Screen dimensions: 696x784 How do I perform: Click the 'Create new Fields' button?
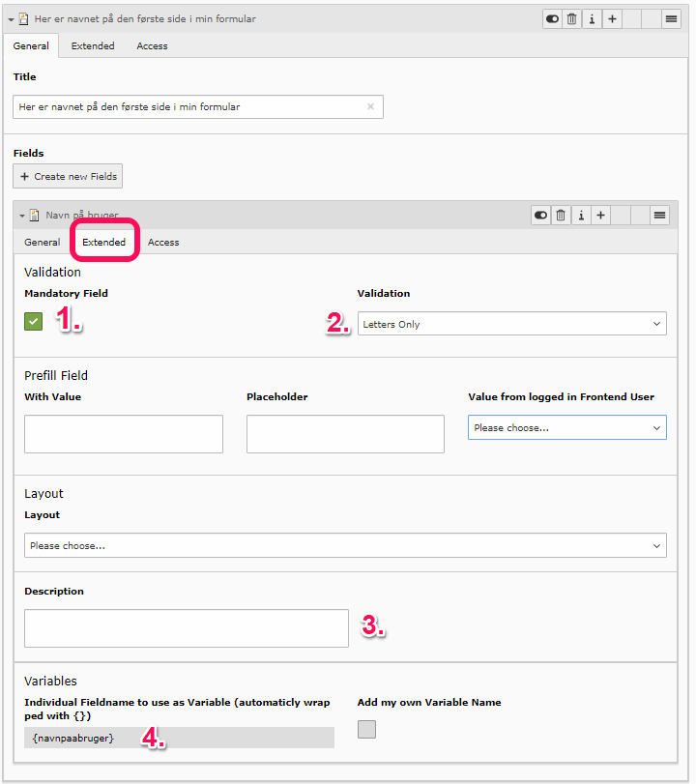68,176
